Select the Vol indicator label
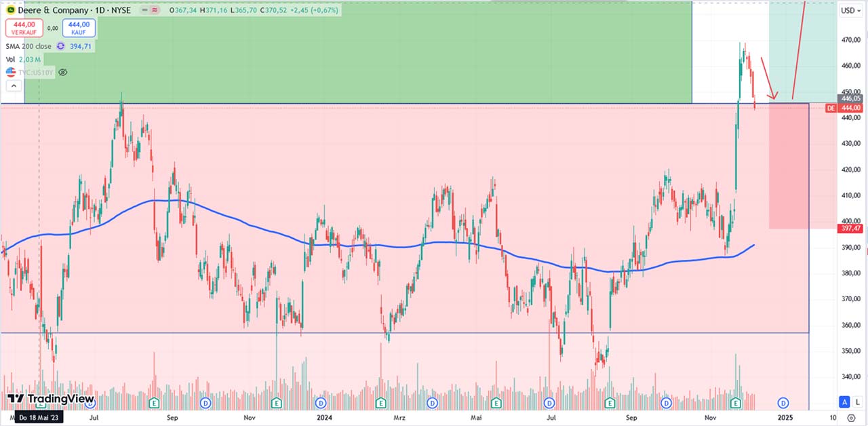Image resolution: width=868 pixels, height=426 pixels. coord(12,60)
